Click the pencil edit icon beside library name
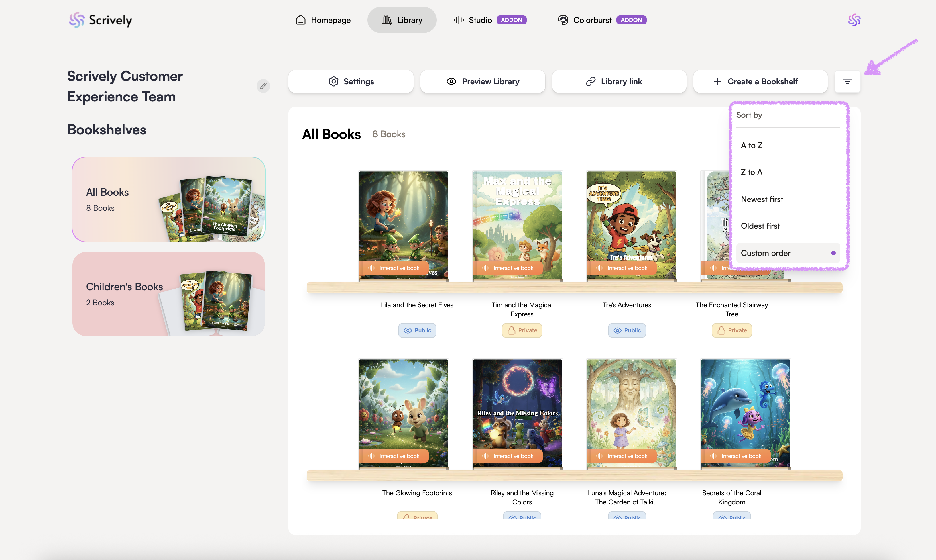Image resolution: width=936 pixels, height=560 pixels. point(263,86)
